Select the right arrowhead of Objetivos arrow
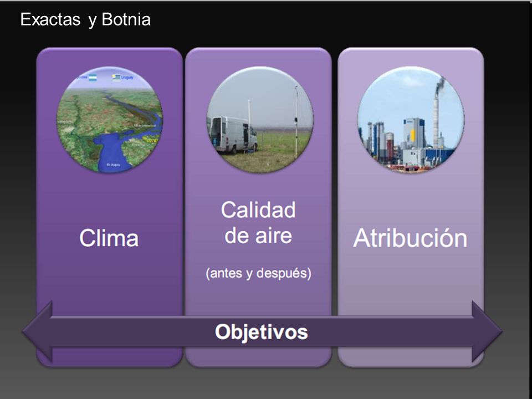532x399 pixels. tap(487, 331)
